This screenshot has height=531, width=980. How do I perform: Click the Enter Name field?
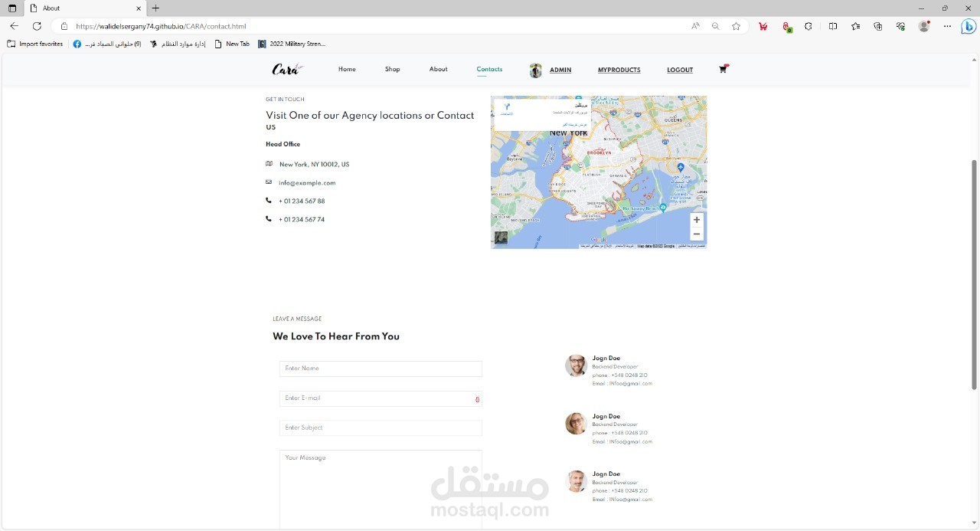click(381, 369)
